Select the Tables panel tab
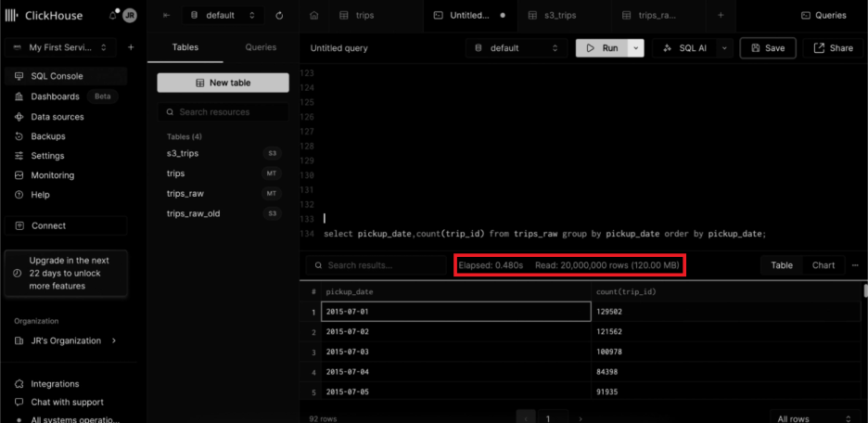The width and height of the screenshot is (868, 423). (185, 47)
